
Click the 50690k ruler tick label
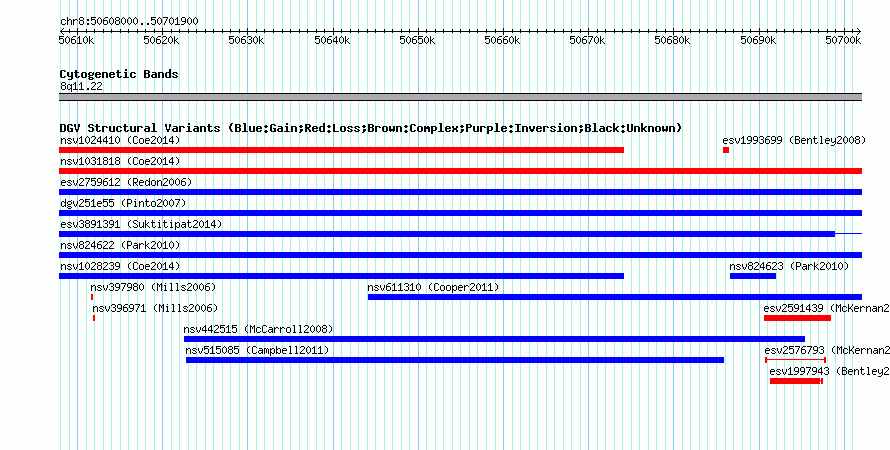pos(758,40)
